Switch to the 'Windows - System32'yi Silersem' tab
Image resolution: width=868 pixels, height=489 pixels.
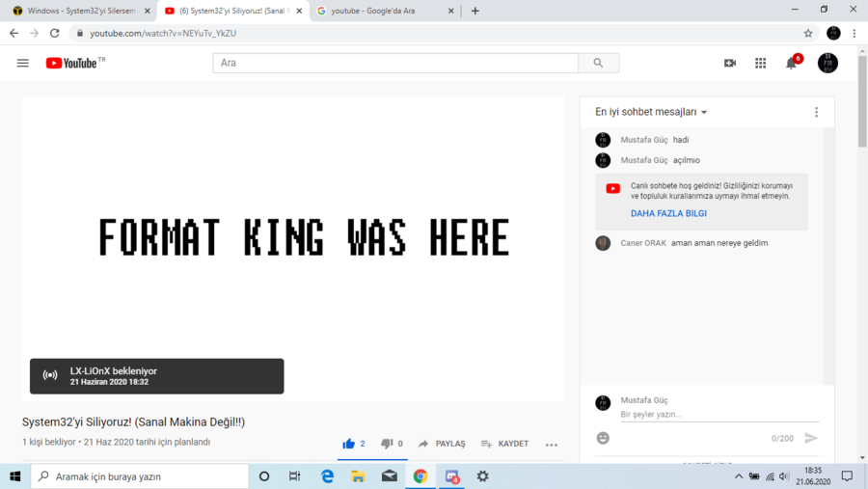pyautogui.click(x=81, y=11)
